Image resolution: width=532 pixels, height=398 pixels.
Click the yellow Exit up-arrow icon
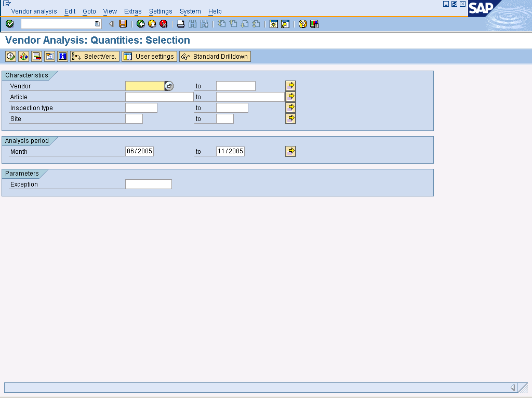tap(152, 24)
